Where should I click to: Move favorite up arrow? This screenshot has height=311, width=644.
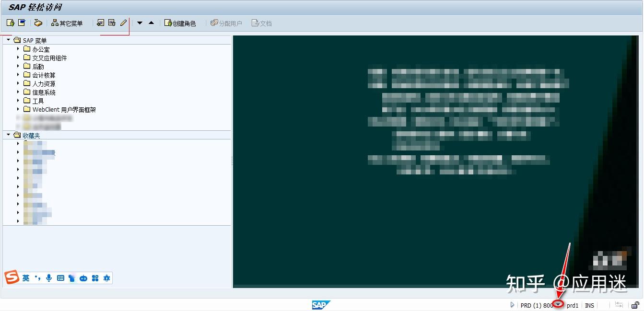click(151, 23)
